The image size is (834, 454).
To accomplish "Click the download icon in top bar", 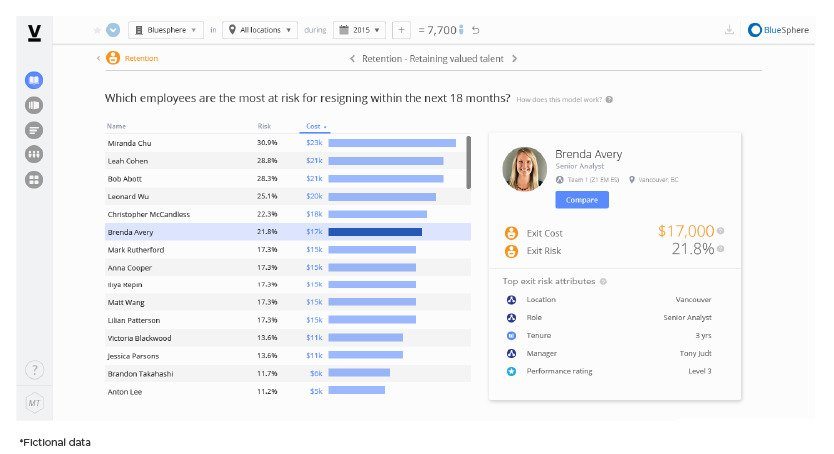I will [x=729, y=30].
